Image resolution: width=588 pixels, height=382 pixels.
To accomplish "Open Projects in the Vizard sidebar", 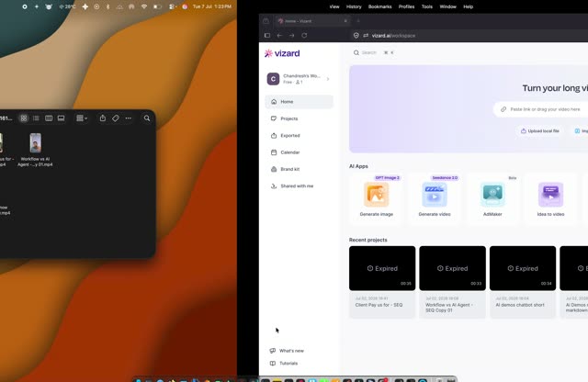I will pos(299,118).
